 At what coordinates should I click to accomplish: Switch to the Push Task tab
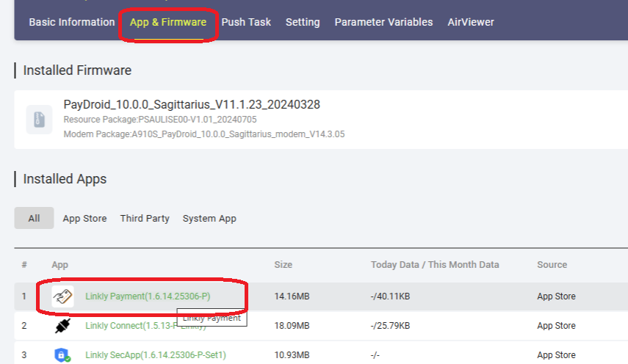(246, 22)
